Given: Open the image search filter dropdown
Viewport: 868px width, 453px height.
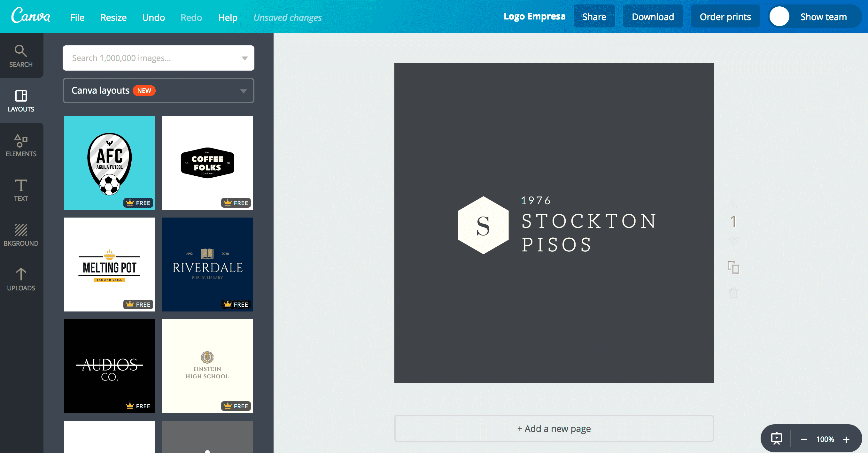Looking at the screenshot, I should click(245, 58).
